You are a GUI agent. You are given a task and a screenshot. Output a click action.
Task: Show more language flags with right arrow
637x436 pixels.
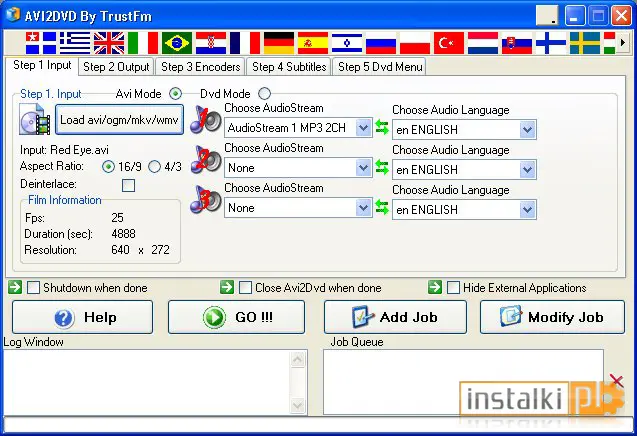pyautogui.click(x=622, y=42)
